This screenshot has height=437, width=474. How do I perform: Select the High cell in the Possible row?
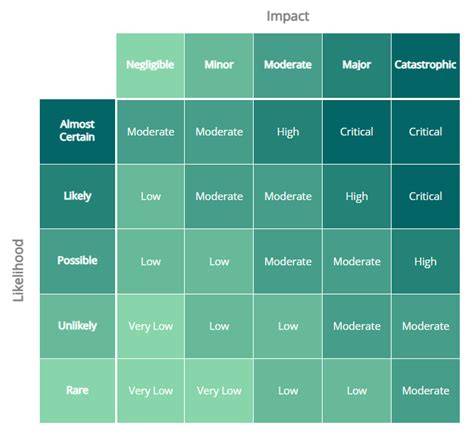pyautogui.click(x=426, y=261)
